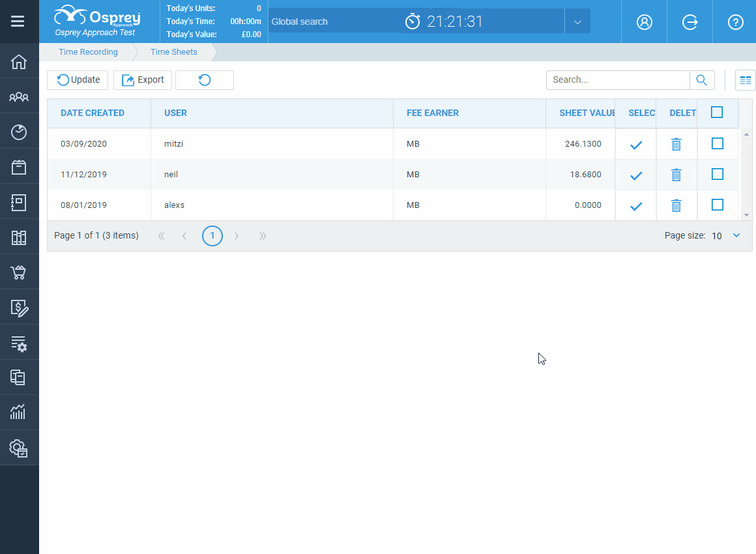Click the Osprey Approach logo
Viewport: 756px width, 554px height.
click(97, 21)
